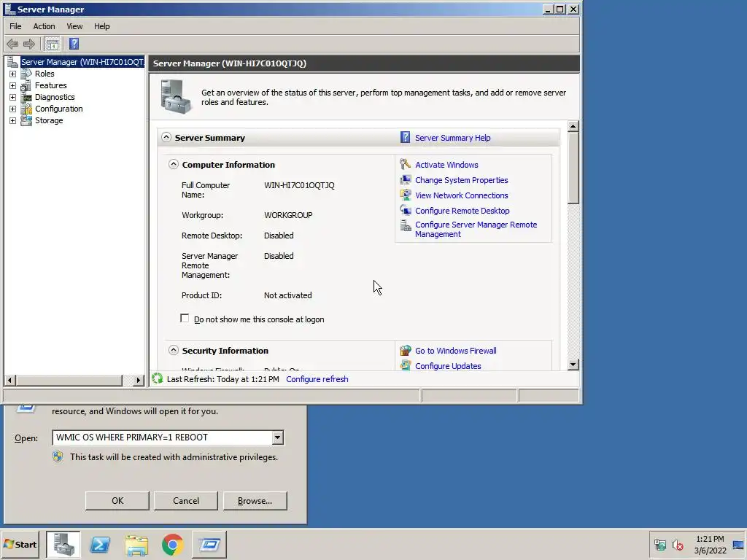The image size is (747, 560).
Task: Click the tree pane horizontal scroll left arrow
Action: (x=9, y=380)
